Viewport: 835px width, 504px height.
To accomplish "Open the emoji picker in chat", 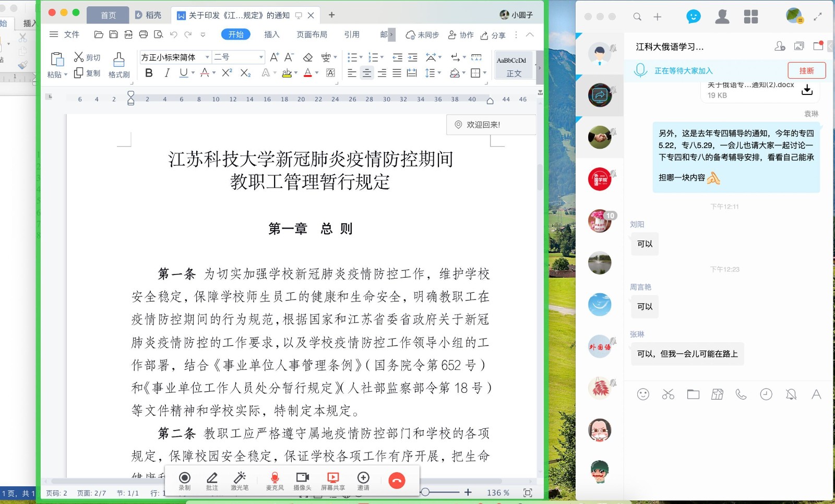I will click(x=643, y=394).
